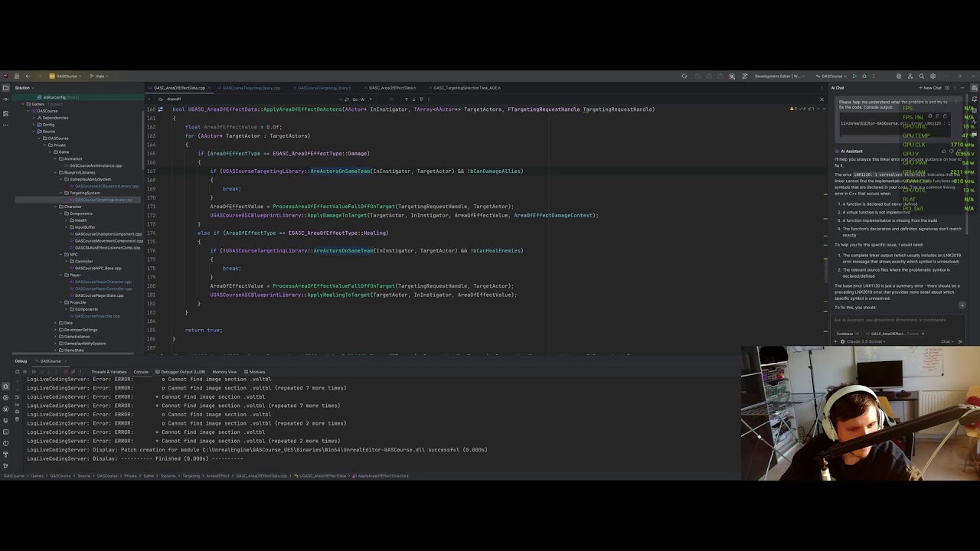
Task: Open the Terminal tool window icon
Action: click(x=5, y=432)
